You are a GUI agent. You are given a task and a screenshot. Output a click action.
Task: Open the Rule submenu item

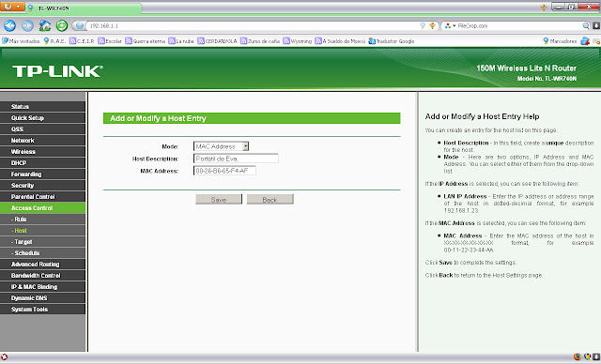click(x=42, y=220)
